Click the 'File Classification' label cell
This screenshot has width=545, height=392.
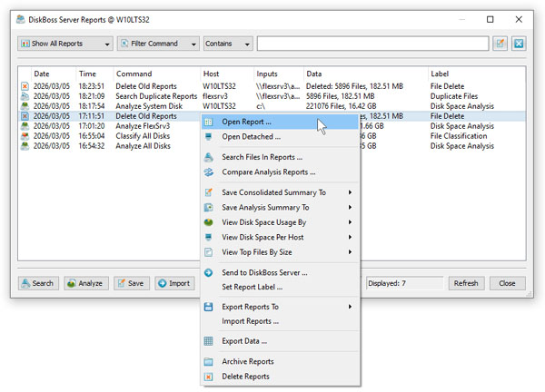[459, 136]
